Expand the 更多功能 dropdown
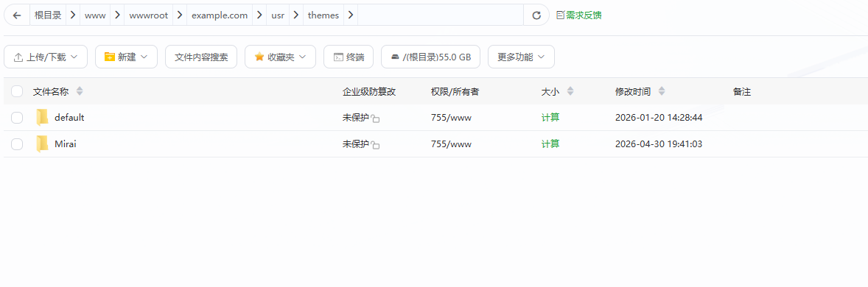 point(521,57)
